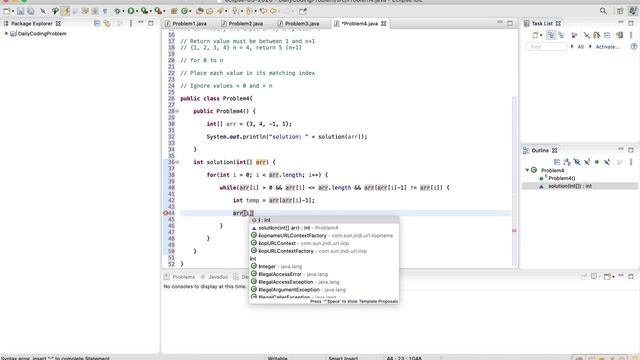This screenshot has height=360, width=640.
Task: Click the All link in Task List
Action: tap(580, 47)
